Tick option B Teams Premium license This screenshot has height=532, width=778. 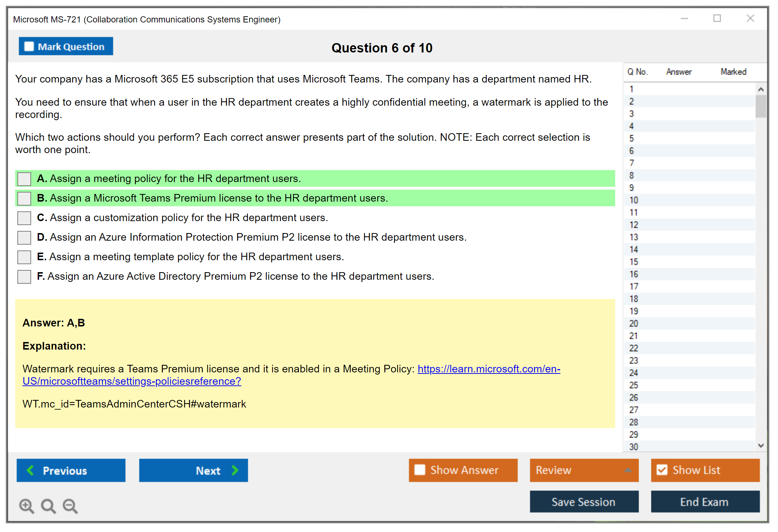point(24,198)
